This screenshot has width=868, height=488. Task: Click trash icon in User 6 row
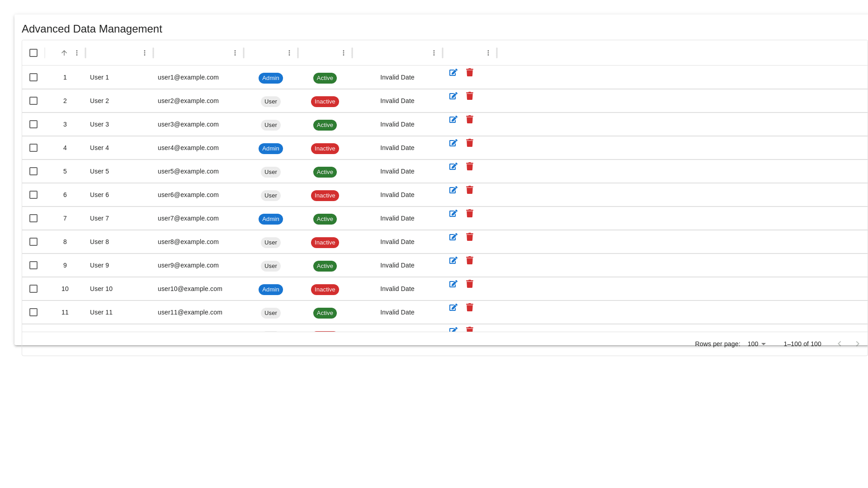pos(470,190)
